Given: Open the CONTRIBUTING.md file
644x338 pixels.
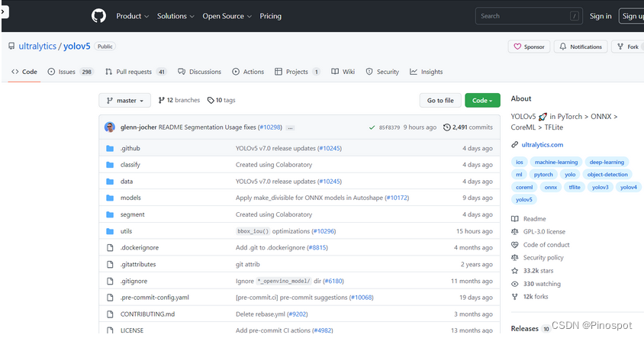Looking at the screenshot, I should tap(147, 314).
